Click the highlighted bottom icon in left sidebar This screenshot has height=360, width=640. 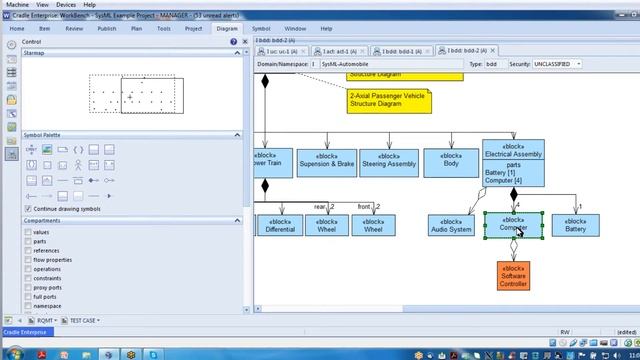11,154
